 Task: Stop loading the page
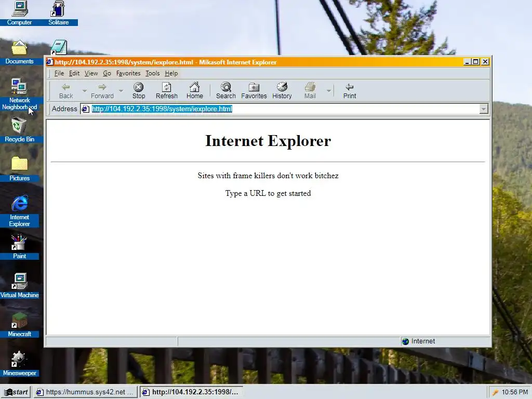(x=138, y=91)
